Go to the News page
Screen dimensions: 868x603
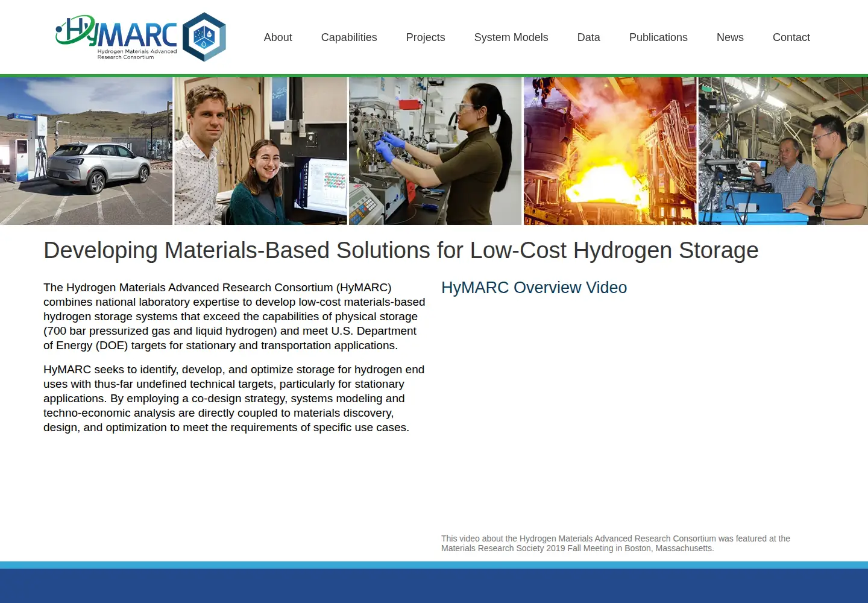[730, 37]
